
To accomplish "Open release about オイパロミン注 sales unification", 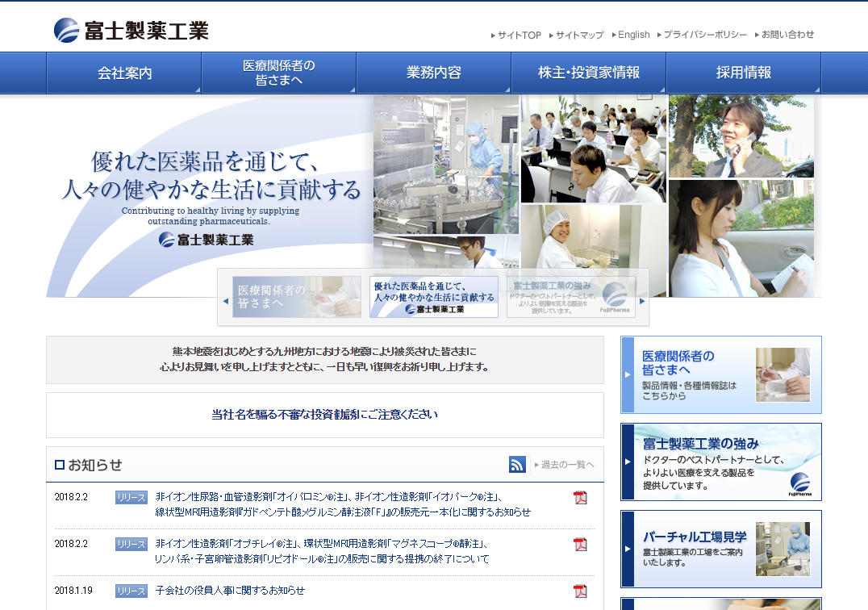I will pyautogui.click(x=343, y=504).
